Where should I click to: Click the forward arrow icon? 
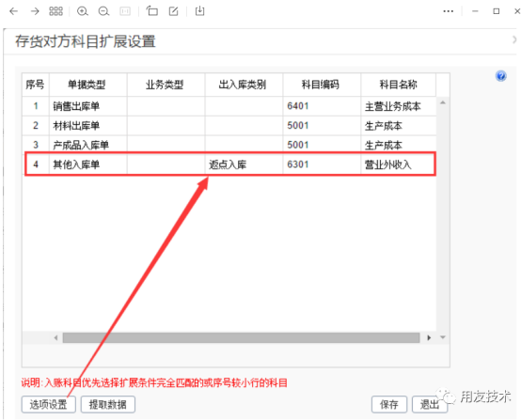pos(35,11)
